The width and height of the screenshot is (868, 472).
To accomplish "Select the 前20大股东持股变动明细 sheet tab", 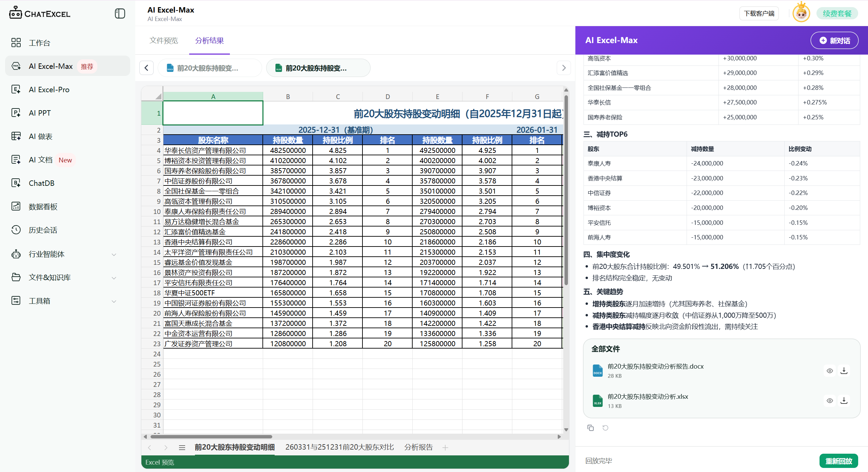I will click(235, 447).
